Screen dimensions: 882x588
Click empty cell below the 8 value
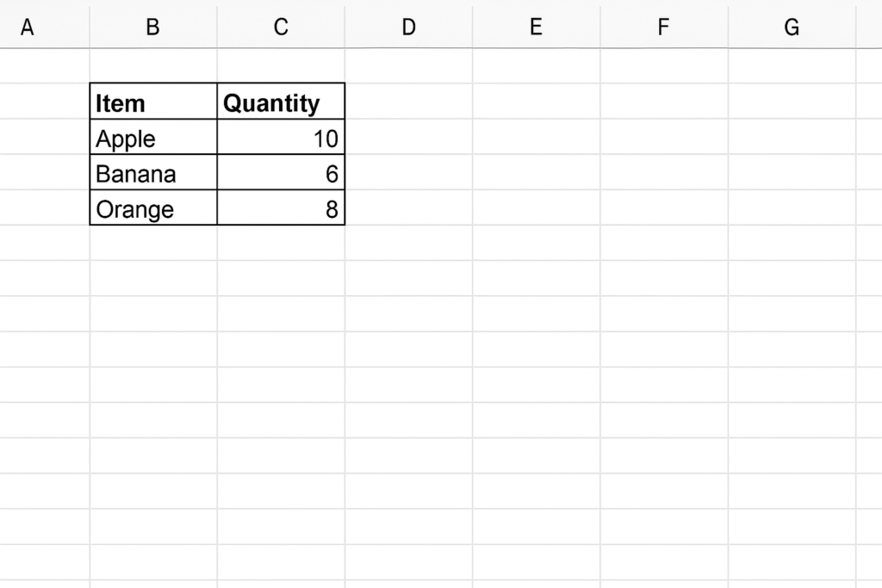point(281,243)
